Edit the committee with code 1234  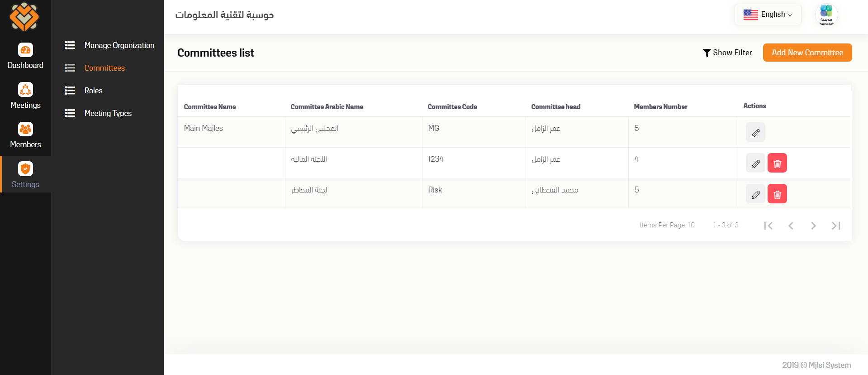coord(755,163)
